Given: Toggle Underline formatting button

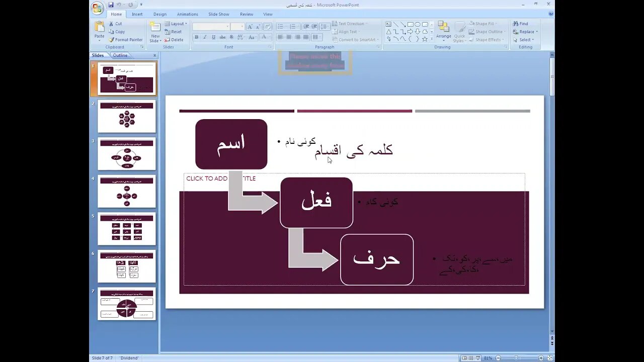Looking at the screenshot, I should [213, 37].
